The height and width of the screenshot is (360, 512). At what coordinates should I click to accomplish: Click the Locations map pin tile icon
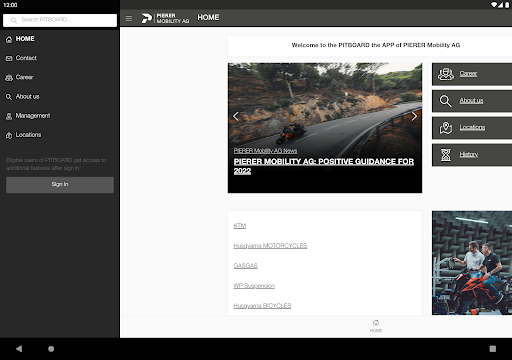(x=446, y=128)
